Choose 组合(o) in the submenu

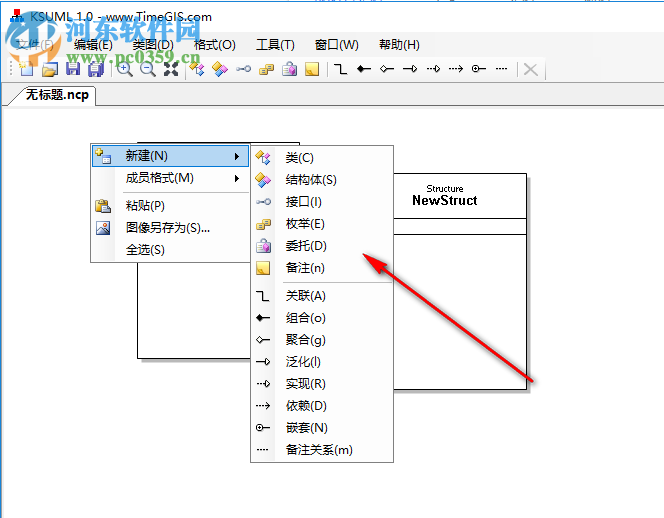322,318
